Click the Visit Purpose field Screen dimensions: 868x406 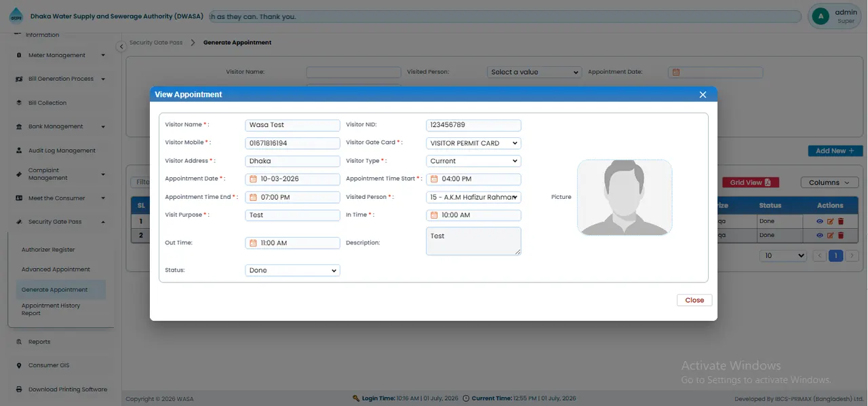[x=292, y=215]
